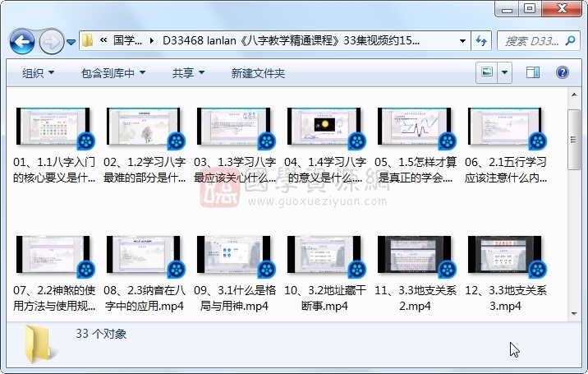Open the 共享 menu

(x=188, y=73)
